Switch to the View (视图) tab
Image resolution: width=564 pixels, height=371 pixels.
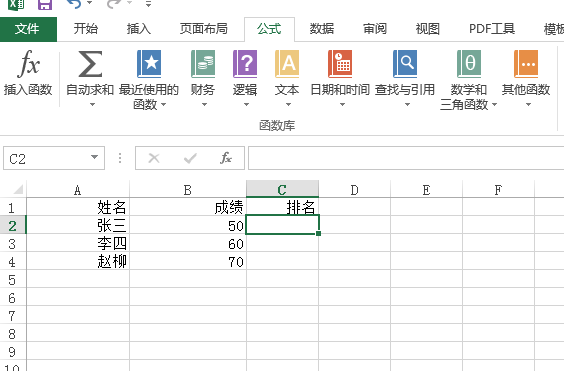point(428,29)
